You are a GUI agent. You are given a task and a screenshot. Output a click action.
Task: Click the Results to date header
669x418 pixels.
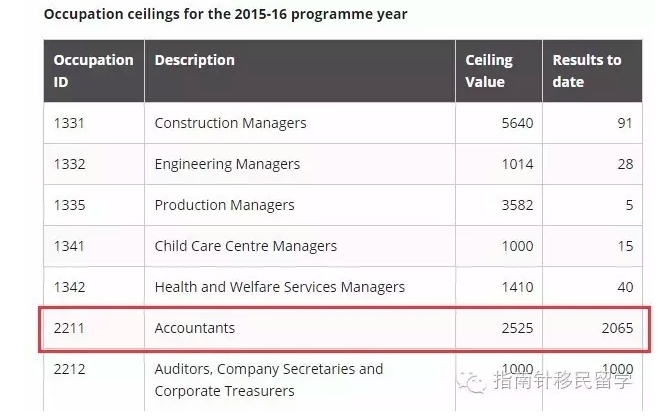(x=586, y=70)
